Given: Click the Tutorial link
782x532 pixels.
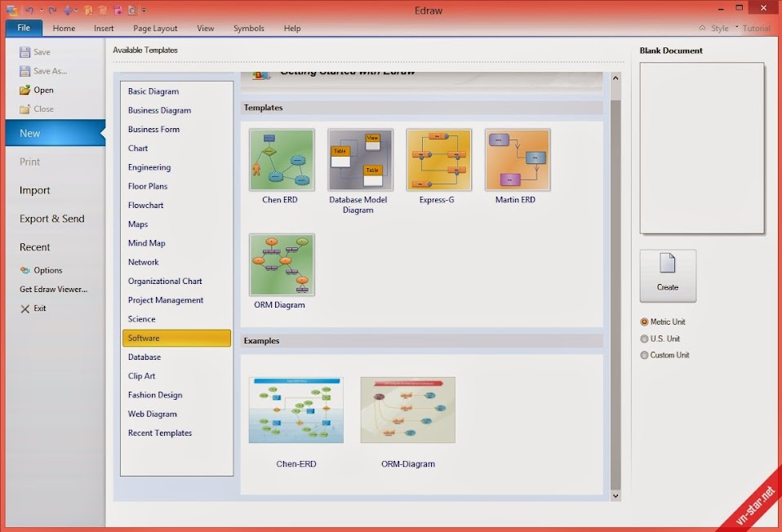Looking at the screenshot, I should tap(757, 29).
